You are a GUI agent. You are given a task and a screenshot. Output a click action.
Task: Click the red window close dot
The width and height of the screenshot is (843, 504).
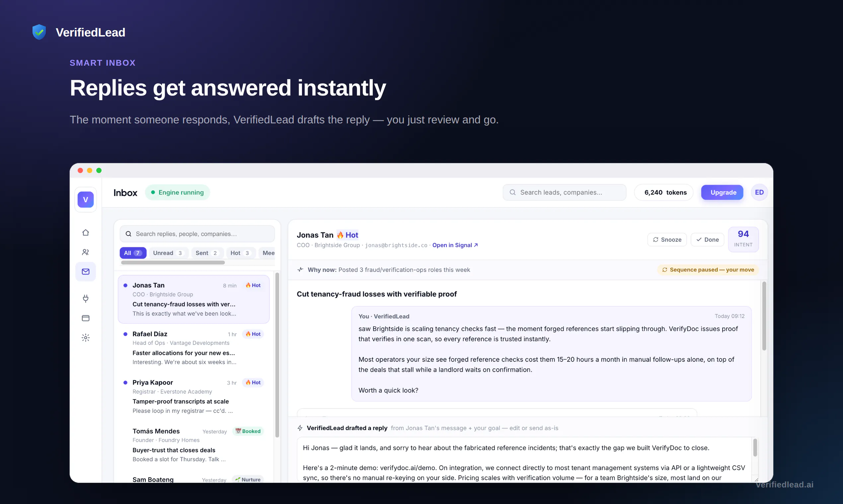pyautogui.click(x=80, y=170)
